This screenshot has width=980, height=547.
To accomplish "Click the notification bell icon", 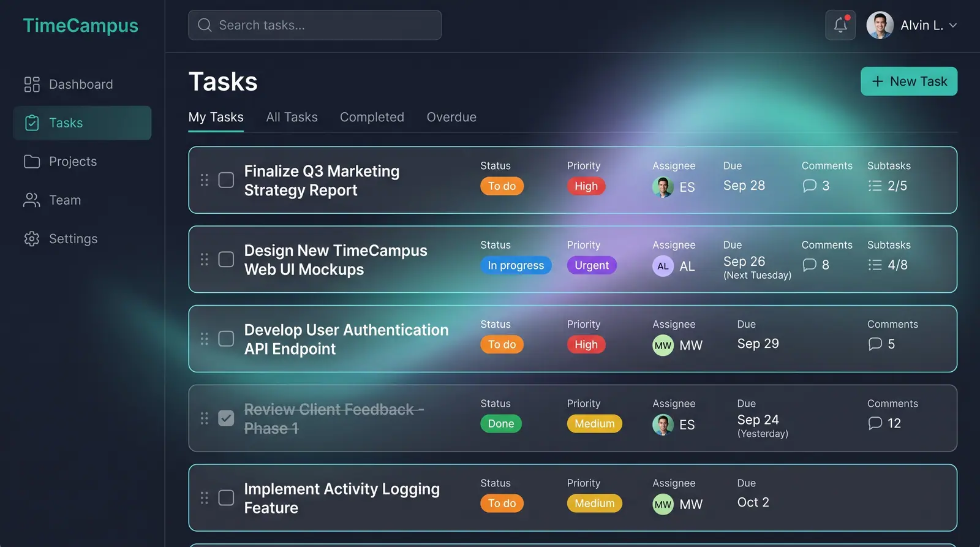I will 840,25.
